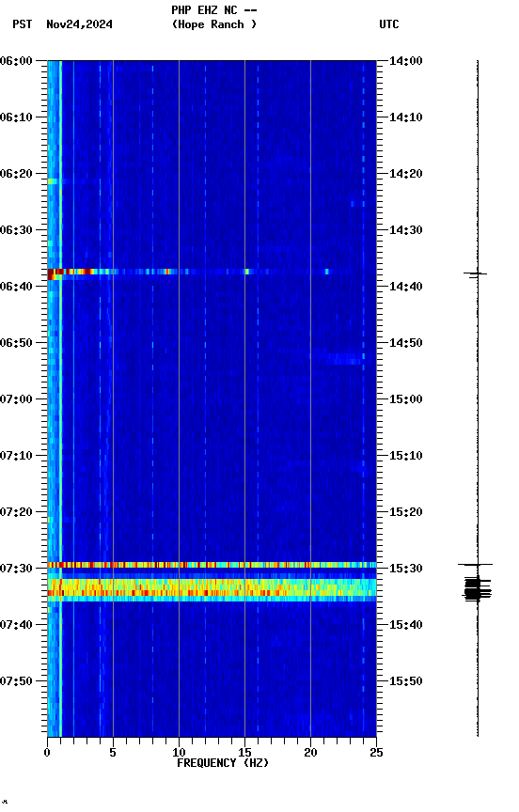Click the 14:00 UTC time label

coord(406,61)
